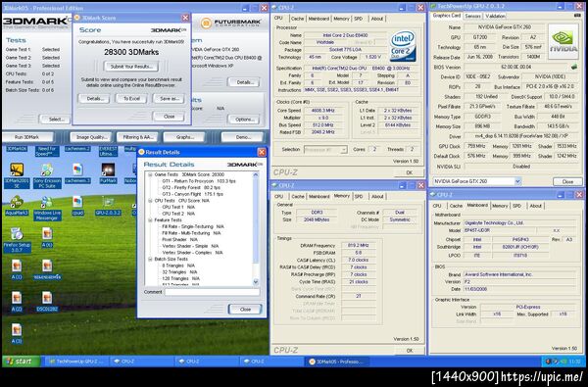588x387 pixels.
Task: Switch to TechPowerUp GPU-Z taskbar button
Action: (x=76, y=362)
